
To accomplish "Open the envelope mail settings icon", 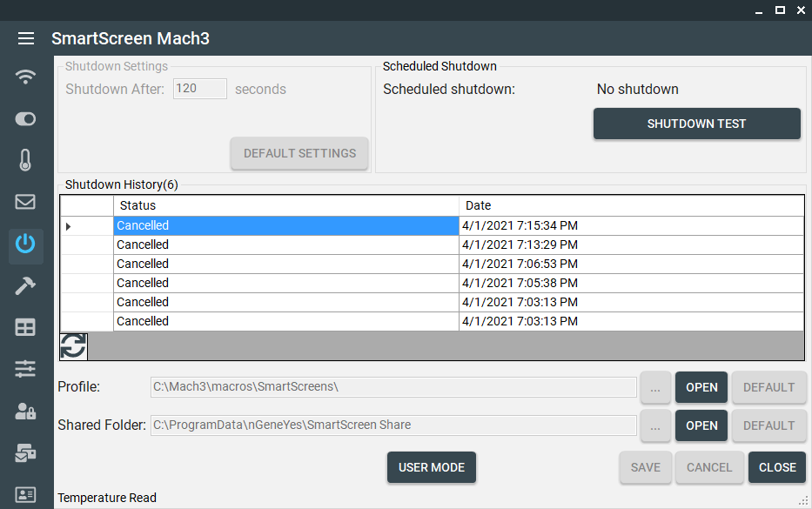I will (26, 202).
